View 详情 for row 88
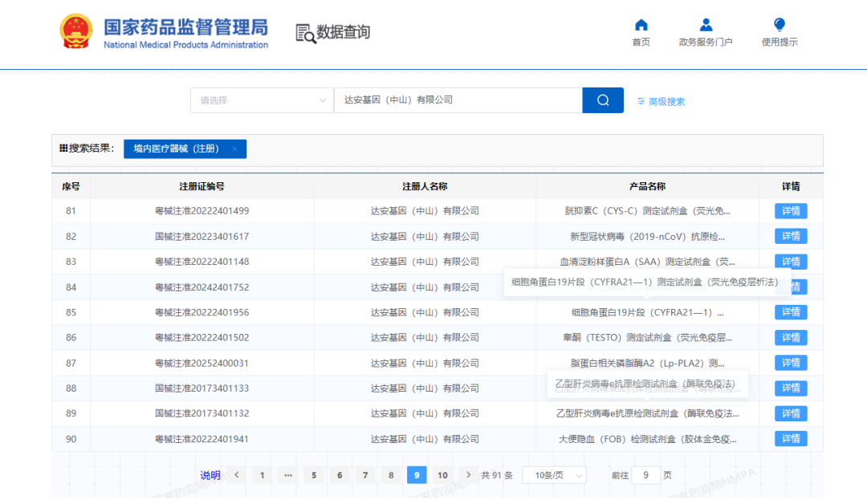The height and width of the screenshot is (504, 867). coord(791,388)
